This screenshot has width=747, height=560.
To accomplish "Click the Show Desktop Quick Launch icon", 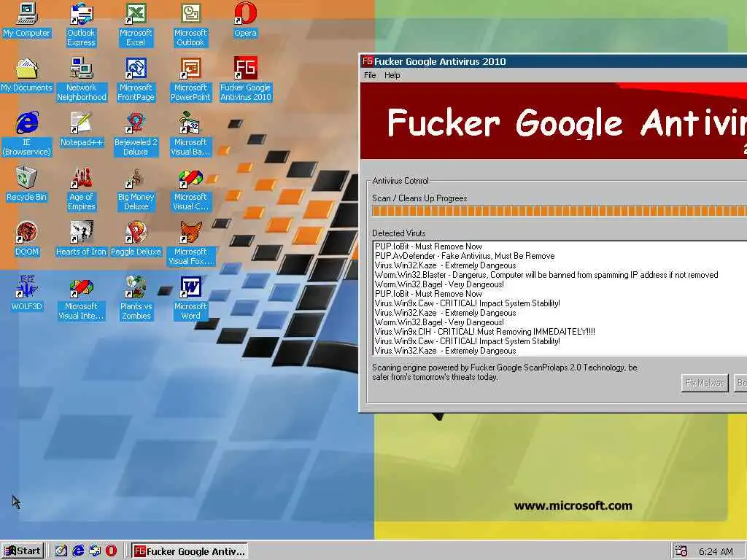I will [x=61, y=551].
